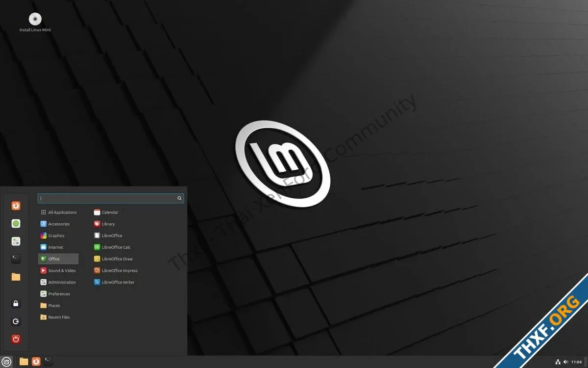This screenshot has height=368, width=588.
Task: Select the highlighted Office category
Action: 58,259
